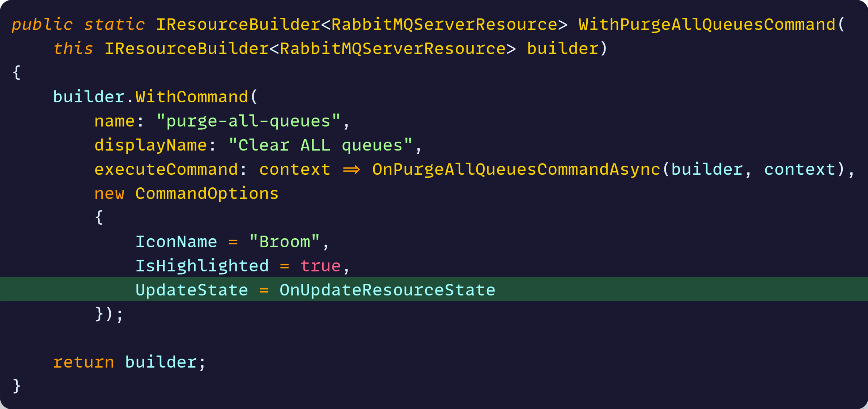The image size is (868, 409).
Task: Click the IconName property
Action: [176, 242]
